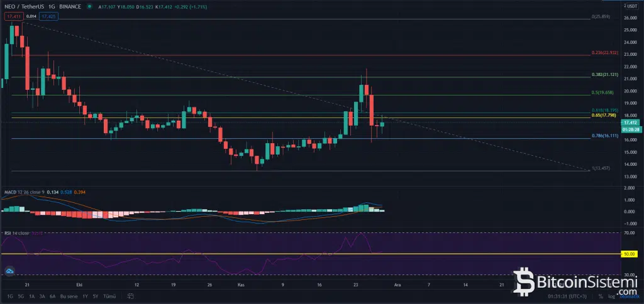Click the change value +0.292 (+1.71%)
644x304 pixels.
[190, 6]
